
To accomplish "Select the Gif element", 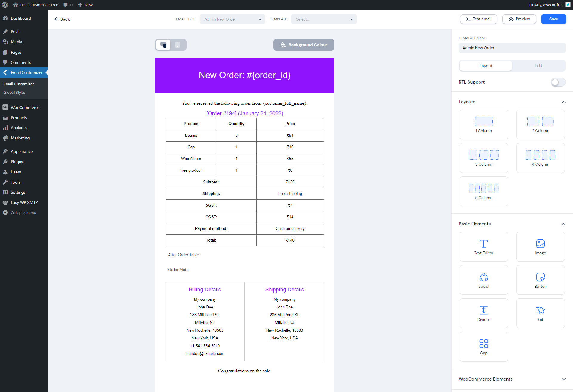I will coord(540,313).
